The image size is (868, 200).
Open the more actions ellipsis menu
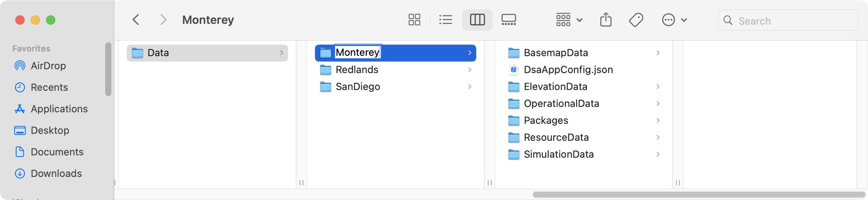click(x=674, y=20)
